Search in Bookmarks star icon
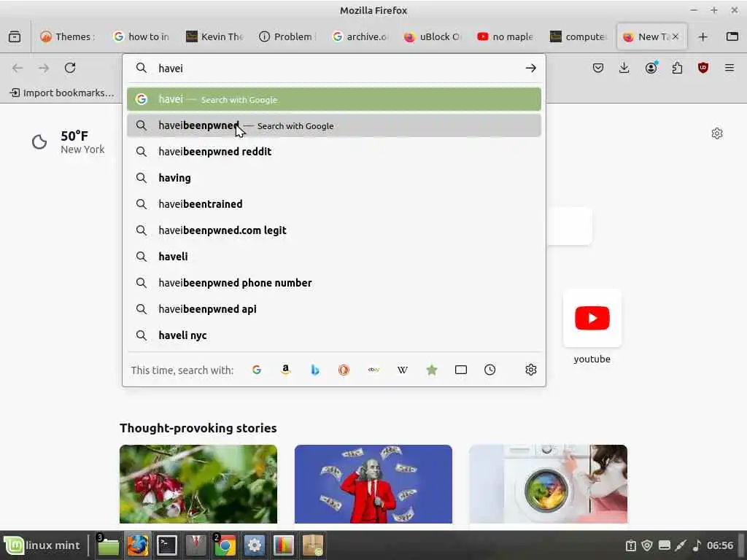This screenshot has width=747, height=560. pos(432,370)
